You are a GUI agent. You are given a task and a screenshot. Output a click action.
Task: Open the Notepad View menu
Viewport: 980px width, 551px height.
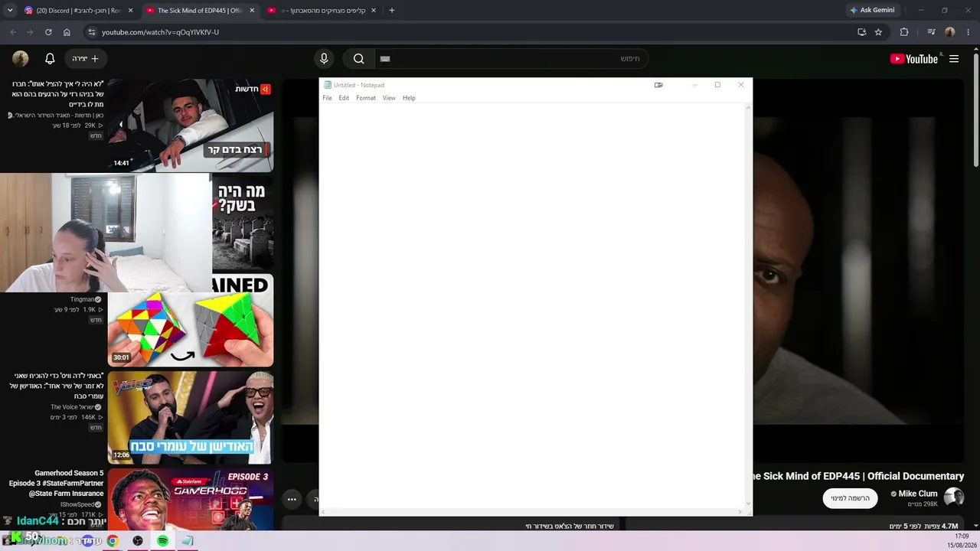(x=389, y=98)
